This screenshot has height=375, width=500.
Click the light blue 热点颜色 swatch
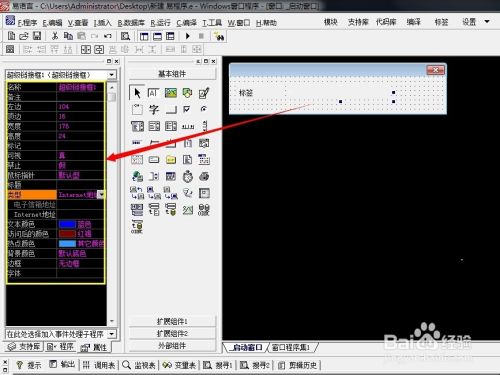click(67, 244)
